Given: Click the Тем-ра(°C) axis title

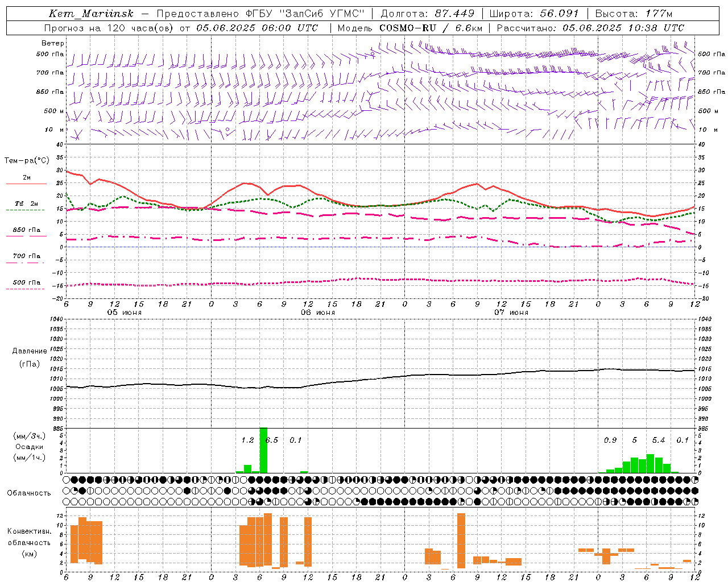Looking at the screenshot, I should coord(27,161).
